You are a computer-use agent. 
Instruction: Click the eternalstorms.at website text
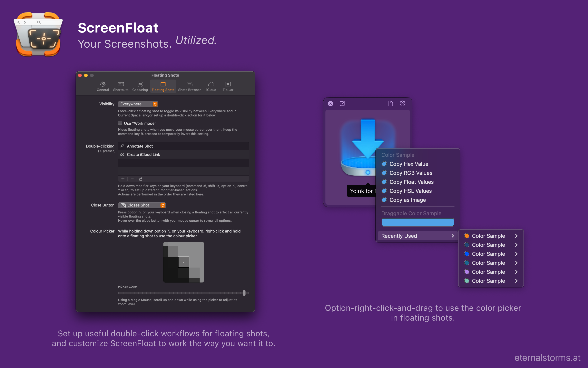(547, 358)
